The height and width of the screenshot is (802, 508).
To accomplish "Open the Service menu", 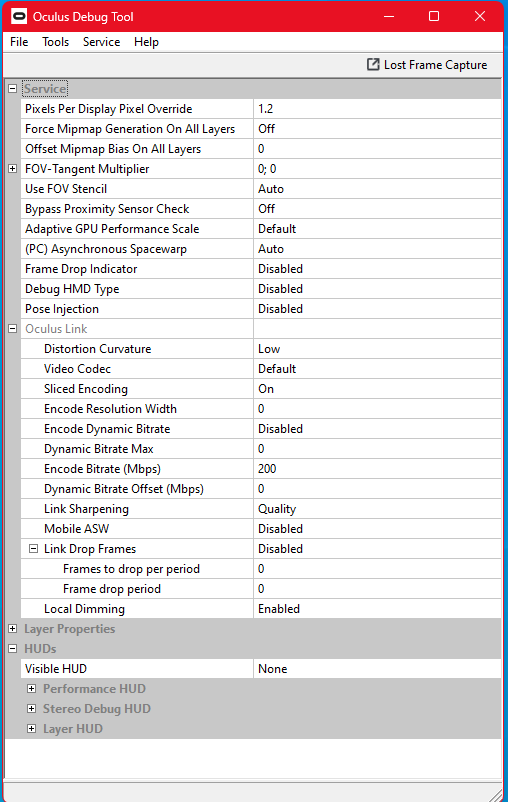I will 101,42.
